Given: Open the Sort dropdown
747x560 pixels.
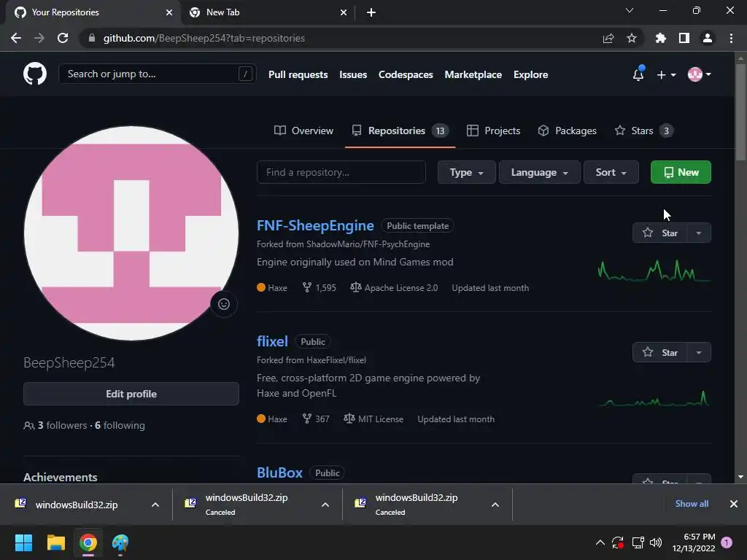Looking at the screenshot, I should click(611, 172).
